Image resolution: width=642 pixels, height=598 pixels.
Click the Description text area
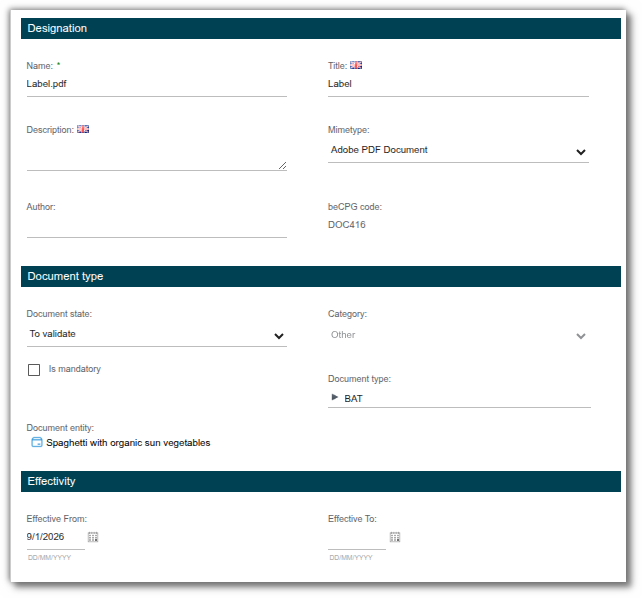[x=156, y=154]
